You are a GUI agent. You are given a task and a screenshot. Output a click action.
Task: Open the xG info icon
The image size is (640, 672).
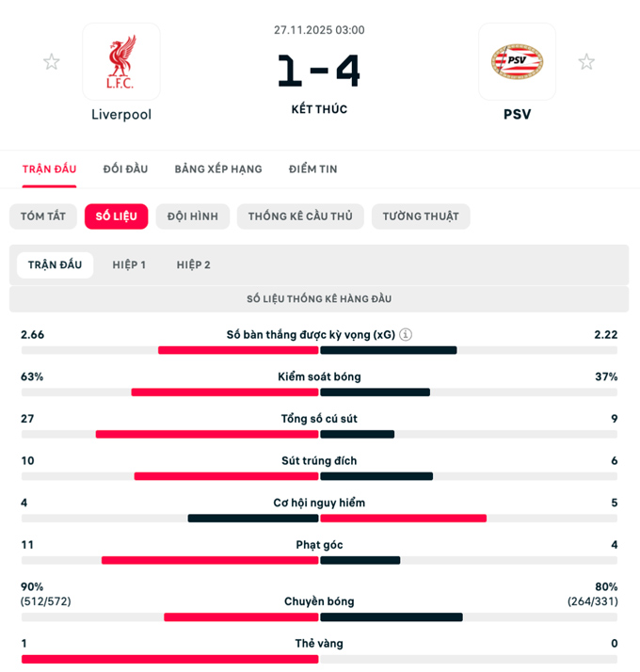[406, 334]
